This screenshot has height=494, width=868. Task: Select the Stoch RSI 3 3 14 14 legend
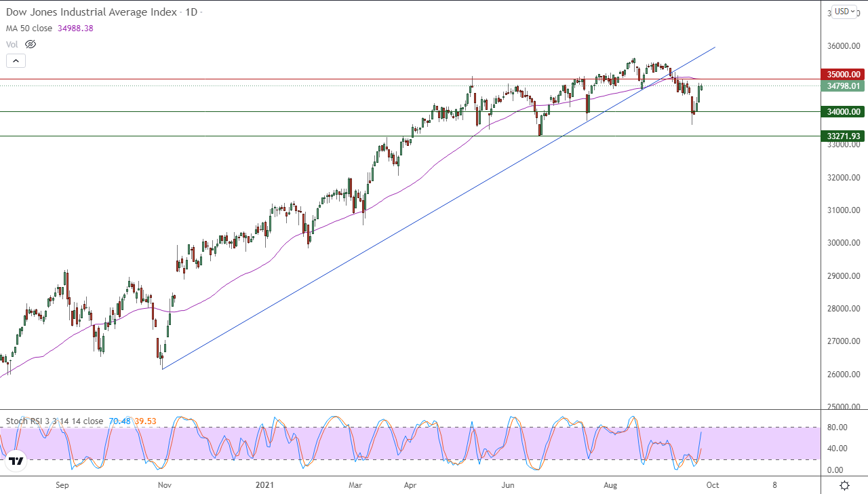tap(54, 421)
